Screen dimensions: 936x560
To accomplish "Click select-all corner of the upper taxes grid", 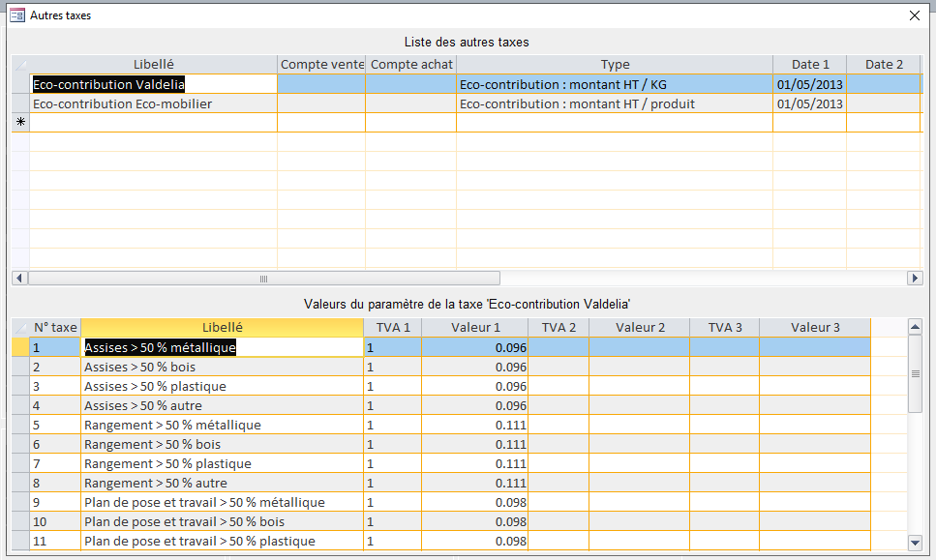I will 20,65.
